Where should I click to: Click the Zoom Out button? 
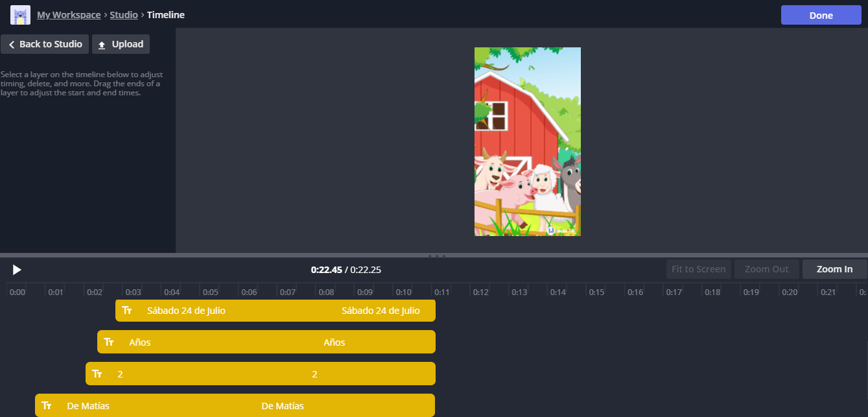[766, 269]
